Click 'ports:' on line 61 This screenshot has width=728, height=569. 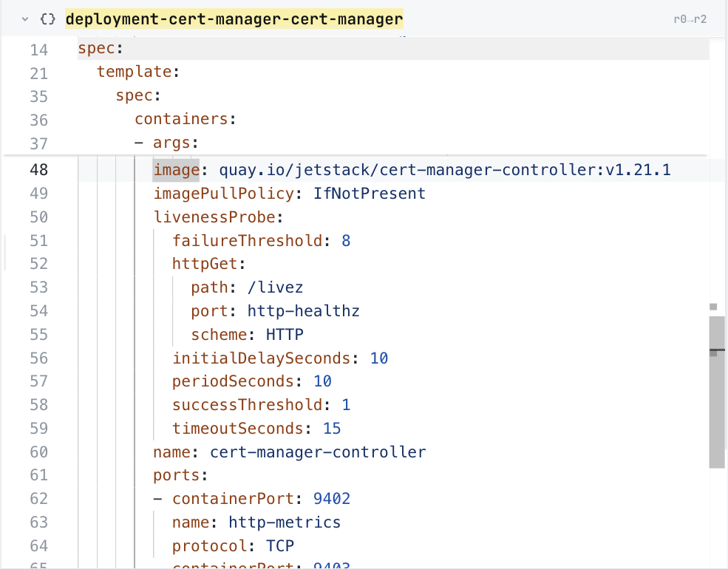180,475
